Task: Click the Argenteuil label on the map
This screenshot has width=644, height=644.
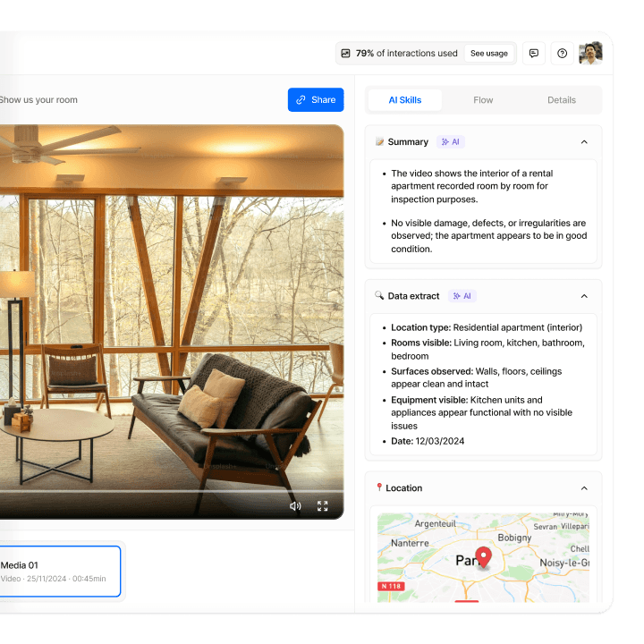Action: pyautogui.click(x=436, y=523)
